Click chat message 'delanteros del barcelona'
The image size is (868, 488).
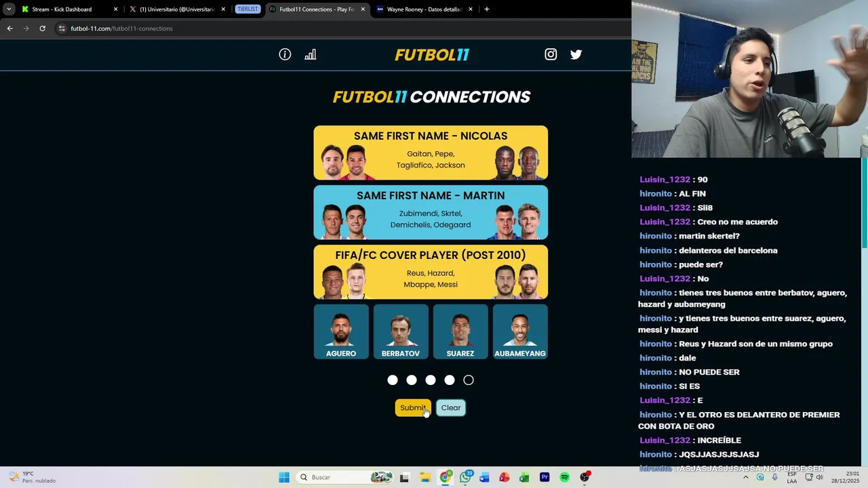(x=728, y=250)
